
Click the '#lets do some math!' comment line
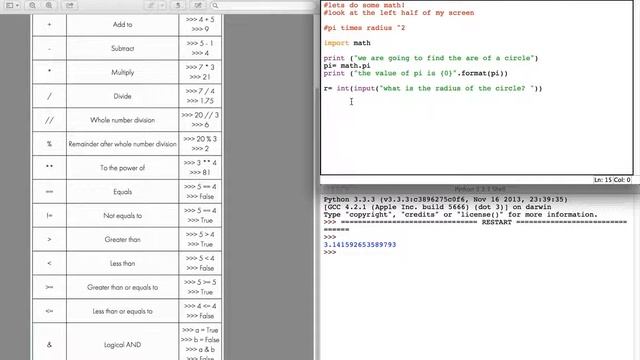(x=364, y=5)
